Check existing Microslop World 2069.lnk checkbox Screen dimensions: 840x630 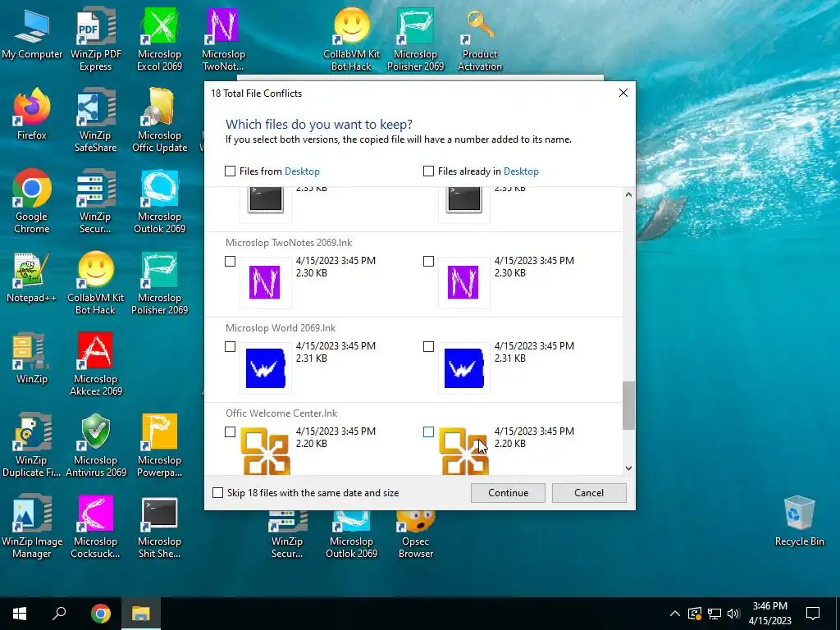[x=428, y=347]
